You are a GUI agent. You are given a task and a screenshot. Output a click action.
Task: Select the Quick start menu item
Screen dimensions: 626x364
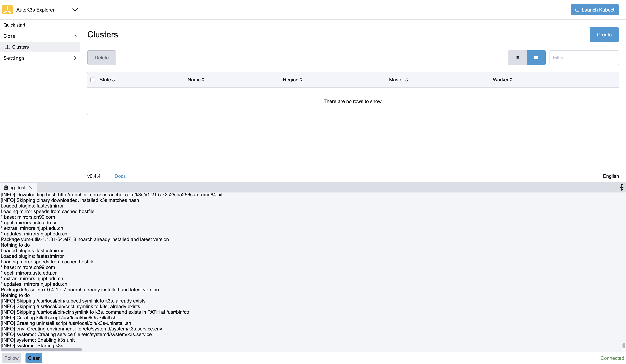click(x=14, y=25)
